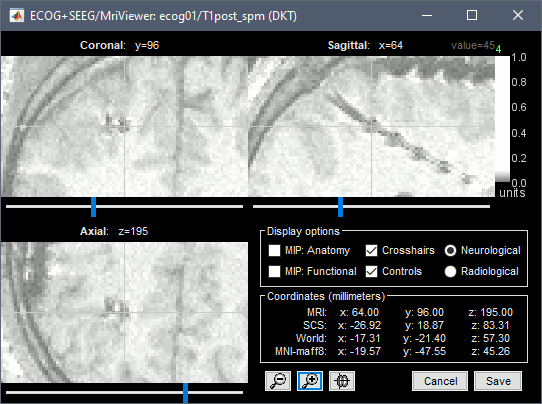The image size is (542, 404).
Task: Click the coronal slice slider handle
Action: [93, 207]
